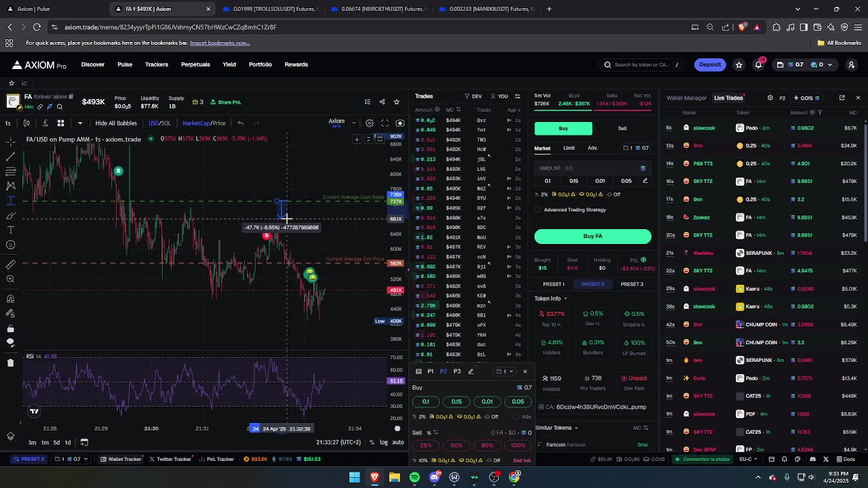The image size is (868, 488).
Task: Open Spotify from the Windows taskbar
Action: click(414, 477)
